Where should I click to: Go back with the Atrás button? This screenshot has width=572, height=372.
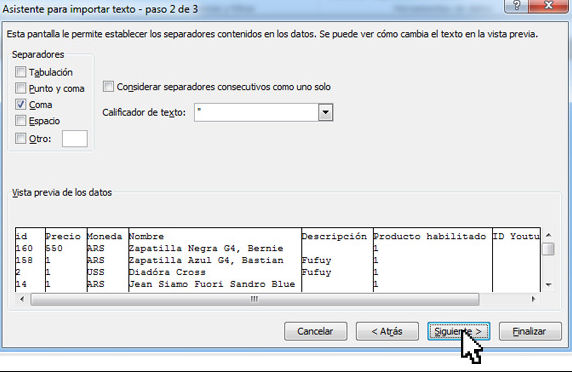pos(387,331)
